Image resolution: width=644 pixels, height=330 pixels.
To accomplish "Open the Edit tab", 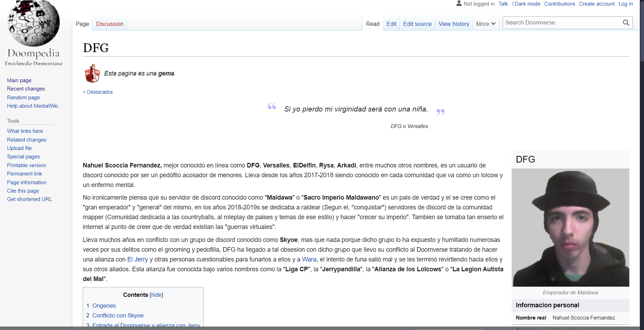I will [x=391, y=24].
